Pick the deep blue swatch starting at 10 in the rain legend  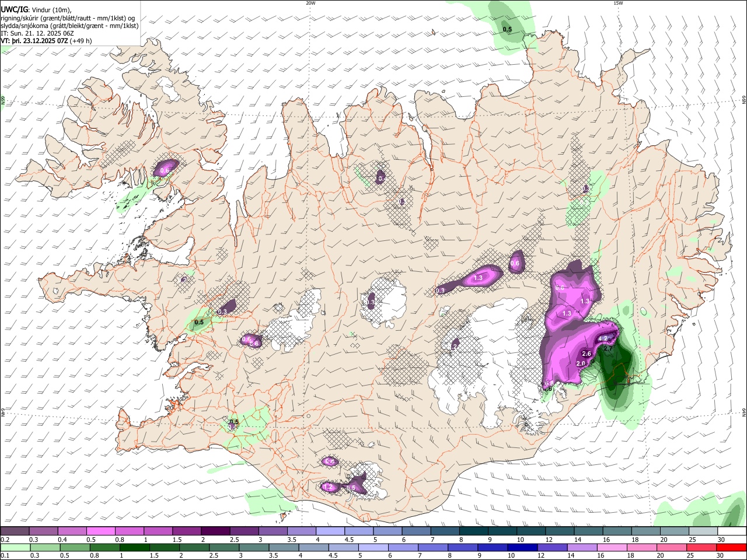pyautogui.click(x=521, y=547)
